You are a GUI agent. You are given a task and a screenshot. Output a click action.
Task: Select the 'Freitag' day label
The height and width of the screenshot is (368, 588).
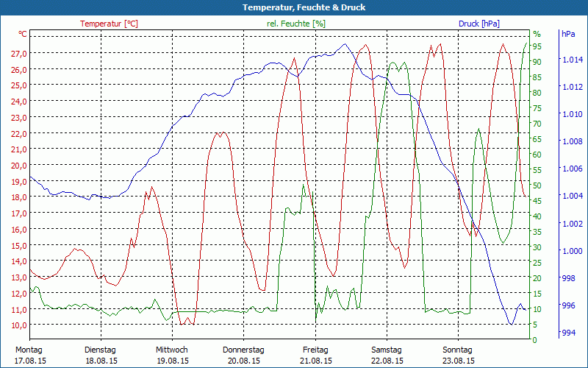tap(315, 350)
